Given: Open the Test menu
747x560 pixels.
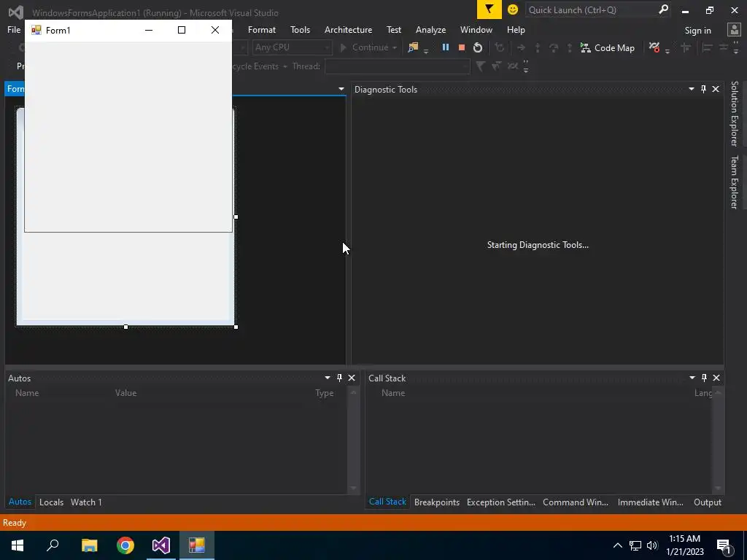Looking at the screenshot, I should point(393,29).
